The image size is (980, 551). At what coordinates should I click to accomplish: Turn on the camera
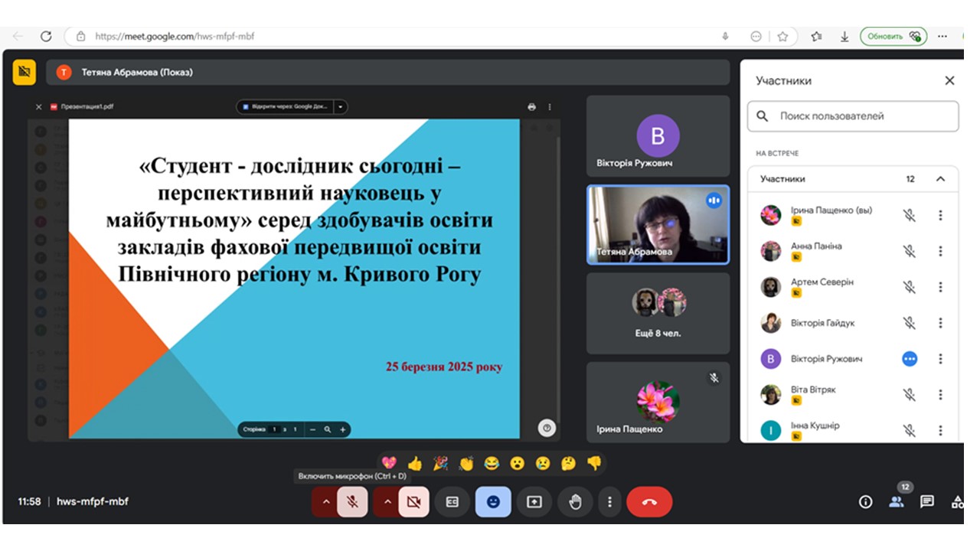pyautogui.click(x=414, y=502)
